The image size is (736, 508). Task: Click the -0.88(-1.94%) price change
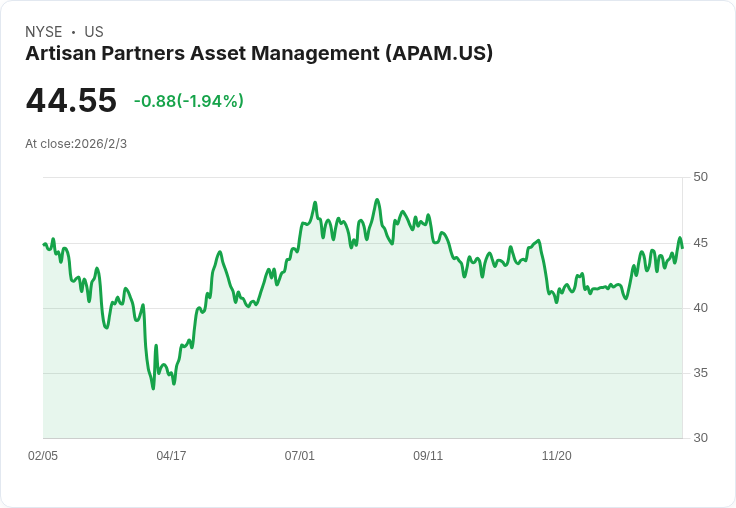(x=189, y=101)
